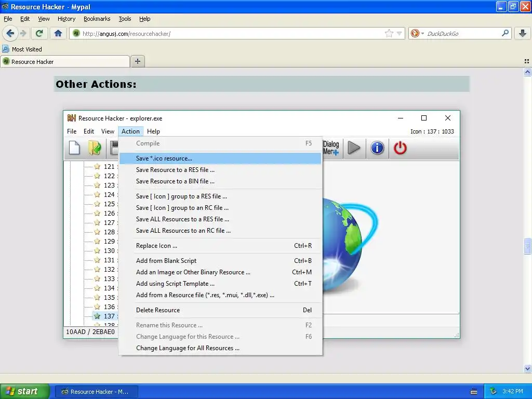Choose Save [Icon] group to a RES file
The image size is (532, 399).
(220, 196)
